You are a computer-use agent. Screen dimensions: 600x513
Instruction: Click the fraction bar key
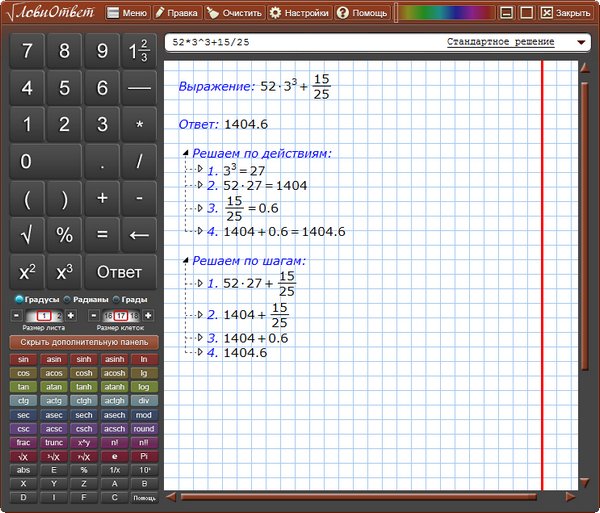138,88
